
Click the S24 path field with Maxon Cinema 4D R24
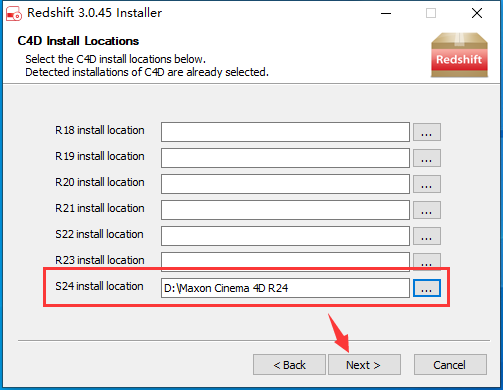click(x=285, y=288)
